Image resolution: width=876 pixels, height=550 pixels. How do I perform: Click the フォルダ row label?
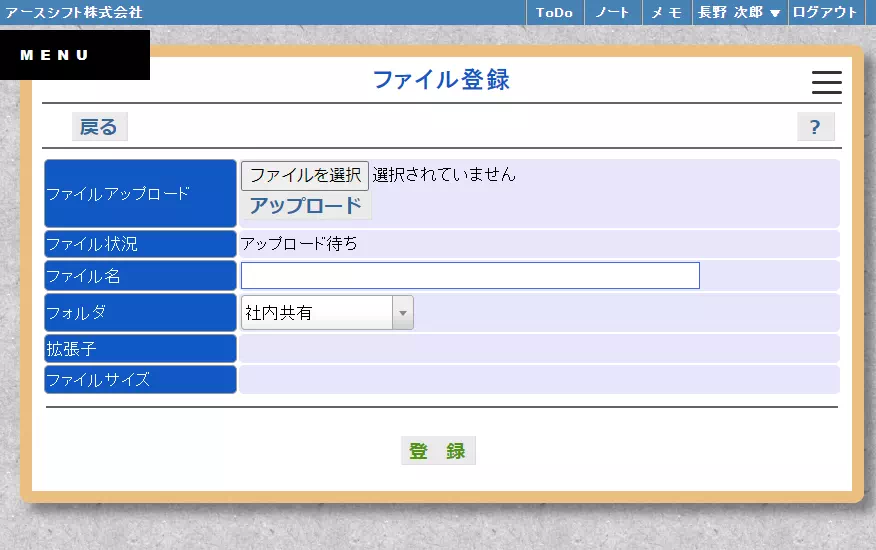140,312
